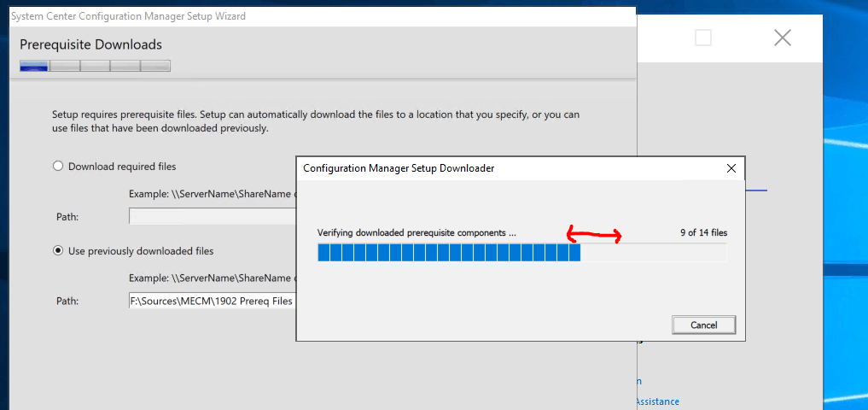Click 'Verifying downloaded prerequisite components' text

417,232
